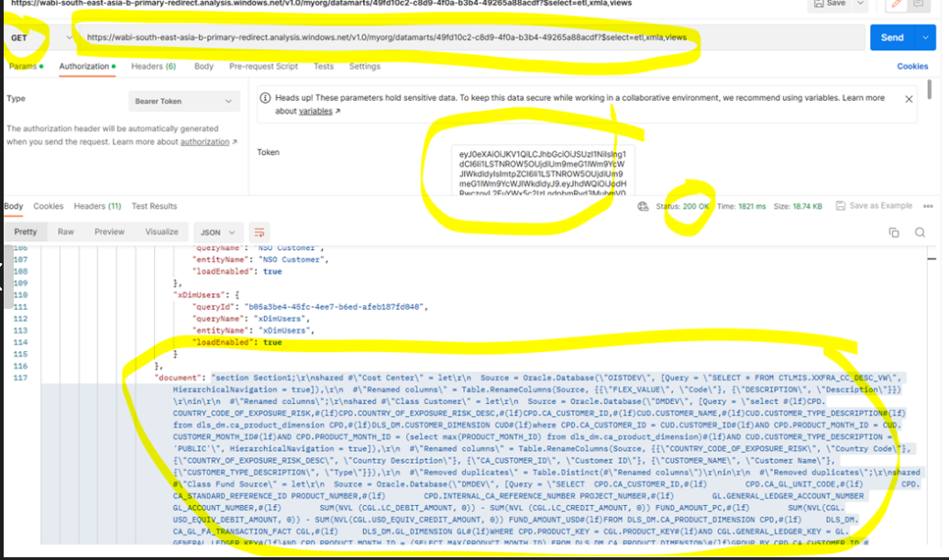Image resolution: width=949 pixels, height=560 pixels.
Task: Click the search response magnifier icon
Action: click(920, 232)
